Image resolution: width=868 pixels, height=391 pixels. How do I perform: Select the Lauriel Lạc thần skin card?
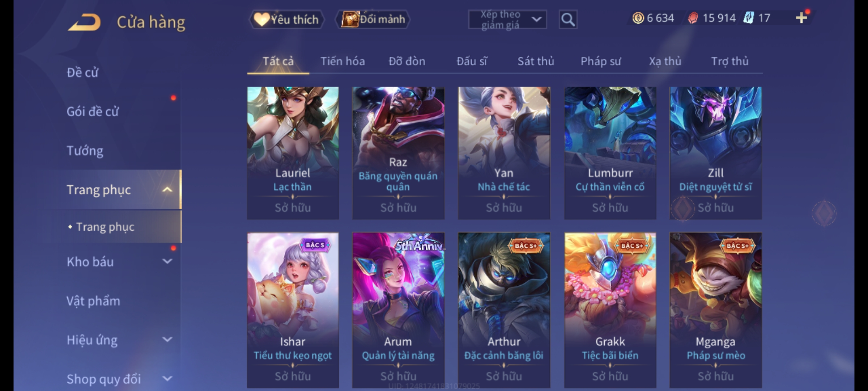[x=293, y=153]
